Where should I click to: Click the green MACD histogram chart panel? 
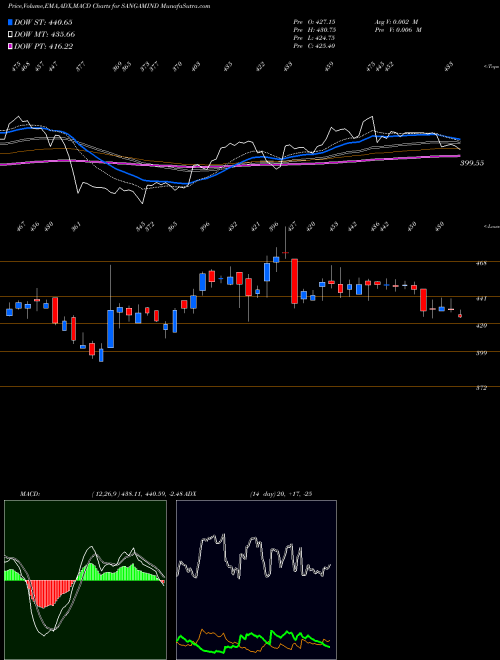click(85, 580)
